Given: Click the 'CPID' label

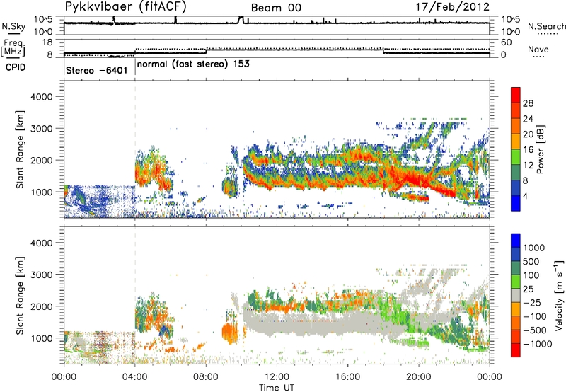Looking at the screenshot, I should tap(16, 67).
